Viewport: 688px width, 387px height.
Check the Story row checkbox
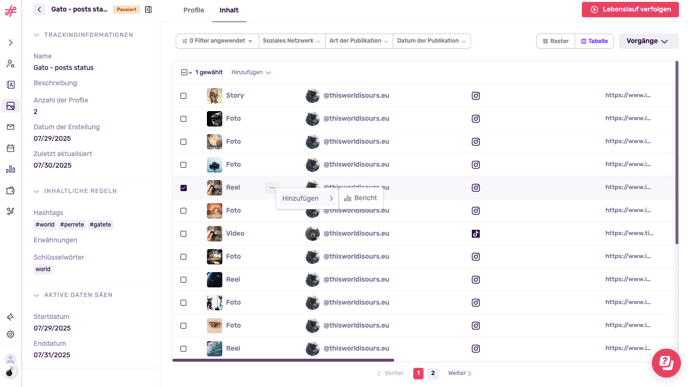(x=183, y=96)
